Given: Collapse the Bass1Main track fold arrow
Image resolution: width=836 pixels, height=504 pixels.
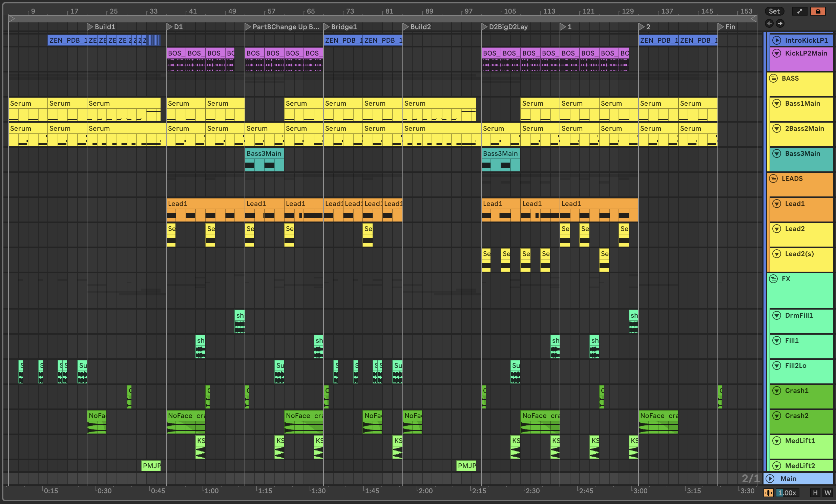Looking at the screenshot, I should (776, 103).
